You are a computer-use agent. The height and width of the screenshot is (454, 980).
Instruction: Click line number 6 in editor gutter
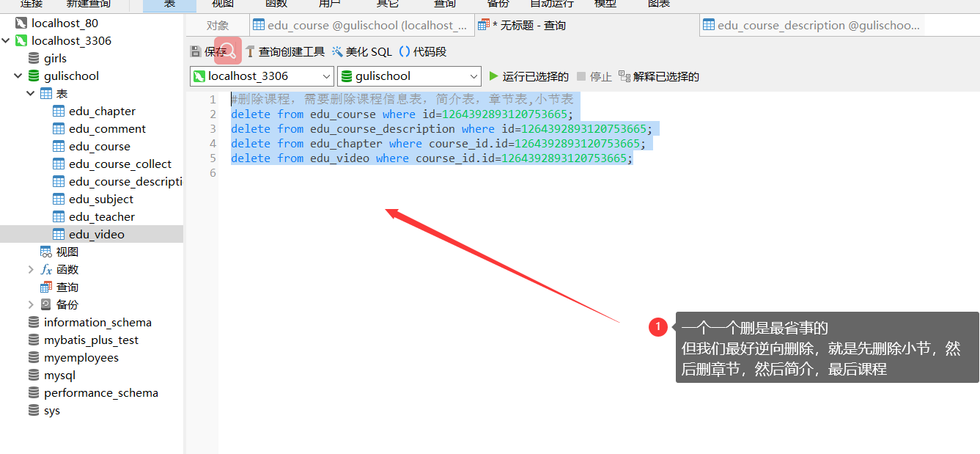213,173
